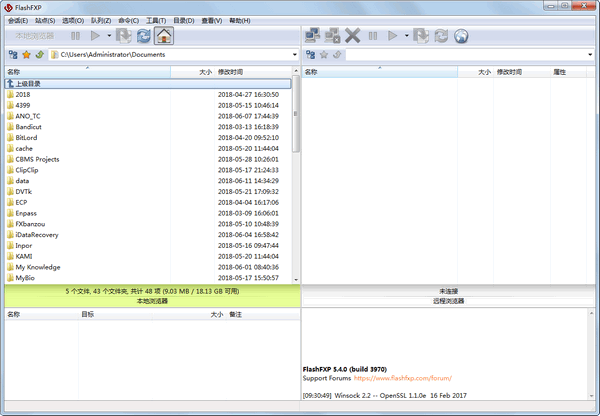Click the connect icon in remote toolbar
Screen dimensions: 600x416
point(311,35)
